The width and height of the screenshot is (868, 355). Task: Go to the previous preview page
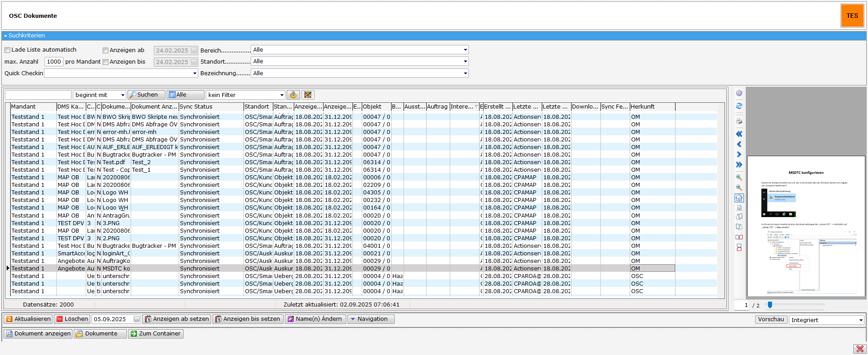pyautogui.click(x=739, y=144)
